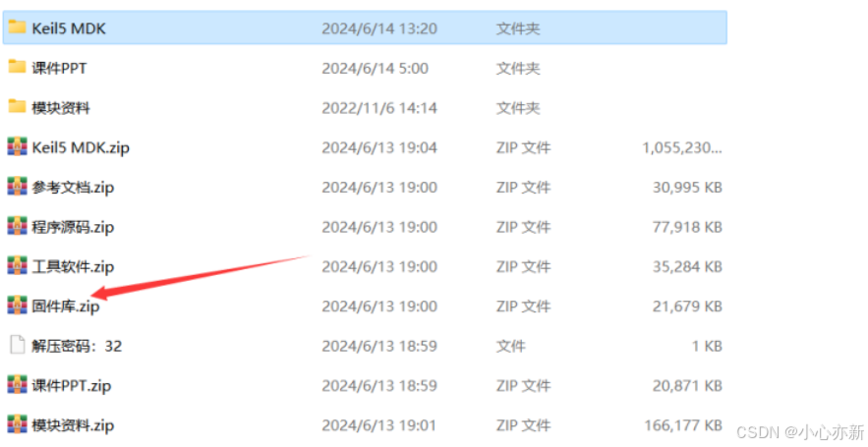
Task: Click the date 2024/6/14 5:00
Action: (376, 68)
